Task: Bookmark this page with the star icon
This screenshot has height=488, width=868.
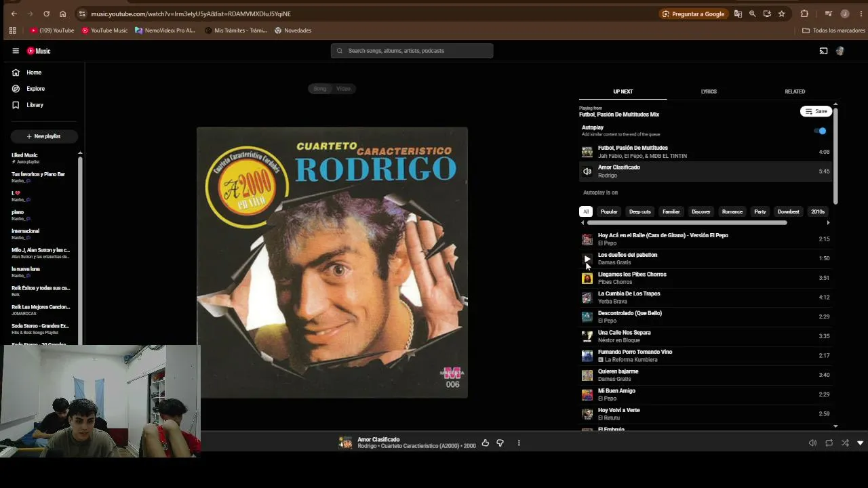Action: coord(781,14)
